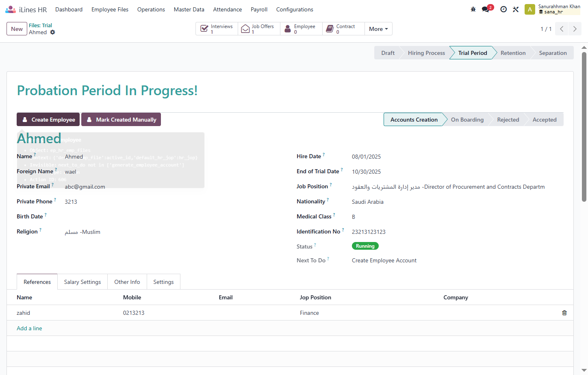
Task: Open the Payroll menu
Action: coord(259,9)
